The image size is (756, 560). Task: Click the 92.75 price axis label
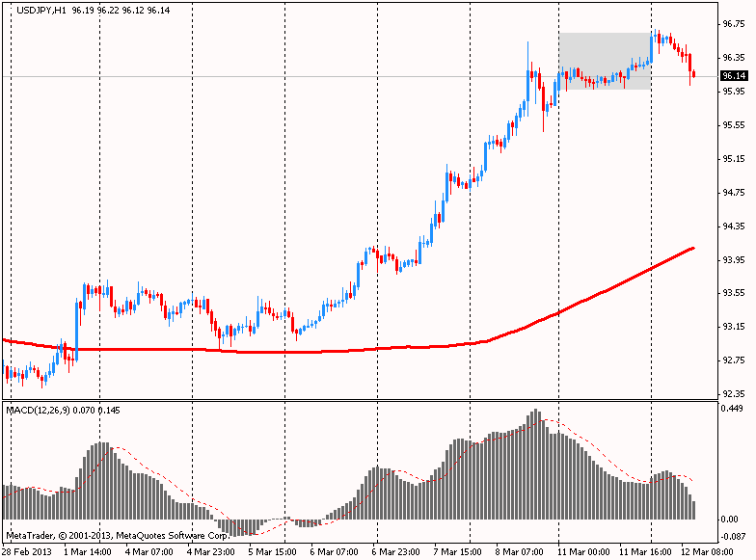click(734, 360)
